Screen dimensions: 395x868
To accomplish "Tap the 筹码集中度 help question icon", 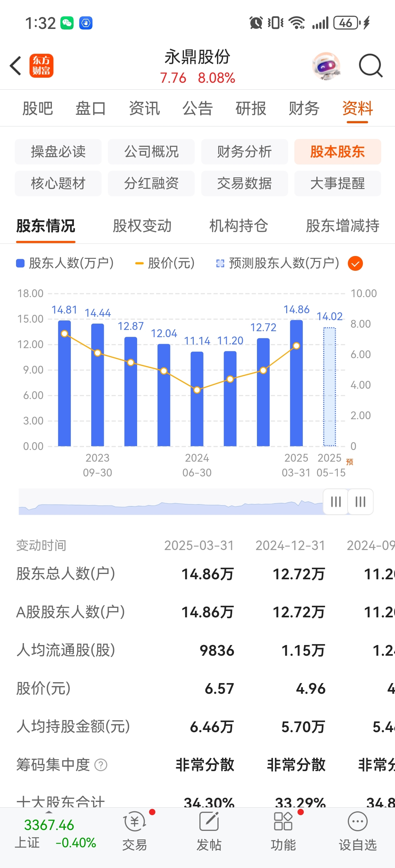I will [101, 765].
